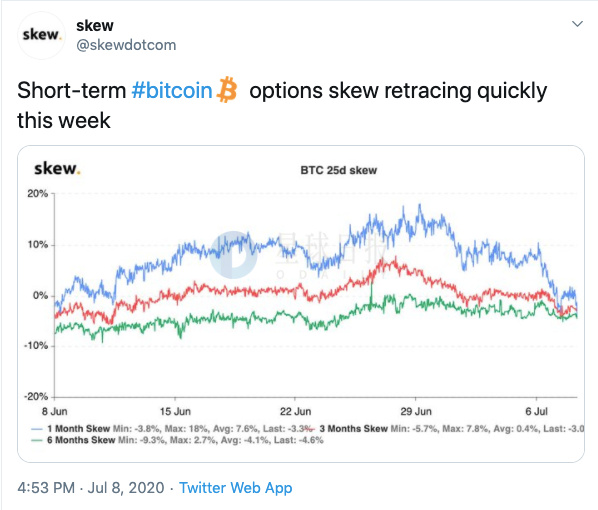Screen dimensions: 598x510
Task: Toggle the 6 Months Skew legend entry
Action: 81,440
